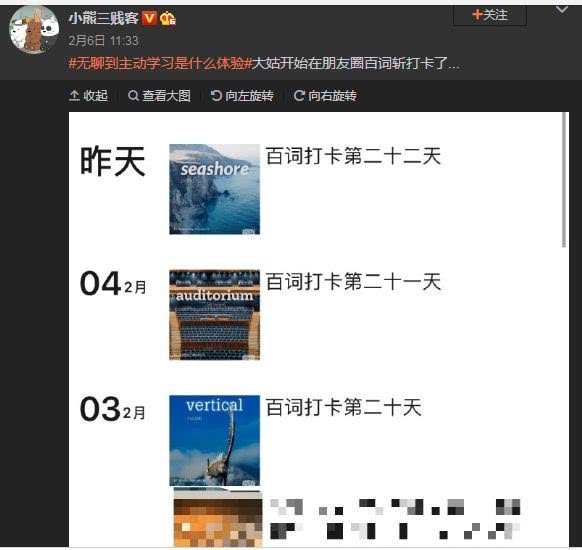Click the clockwise rotate arrow icon

pos(299,96)
